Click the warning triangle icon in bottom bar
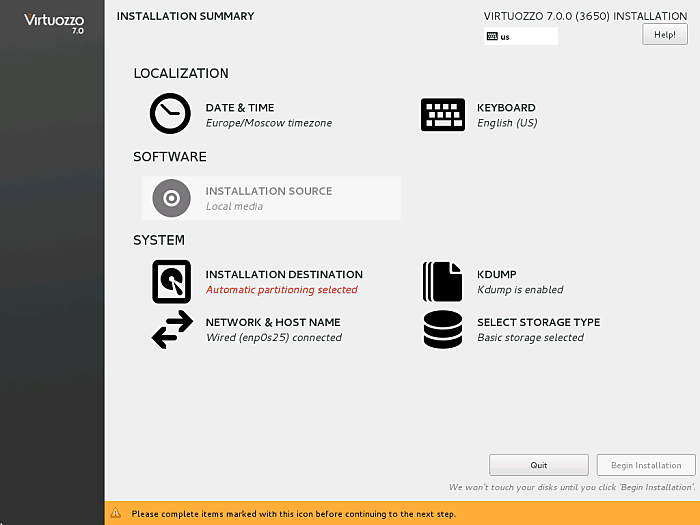Screen dimensions: 700x525 point(117,514)
